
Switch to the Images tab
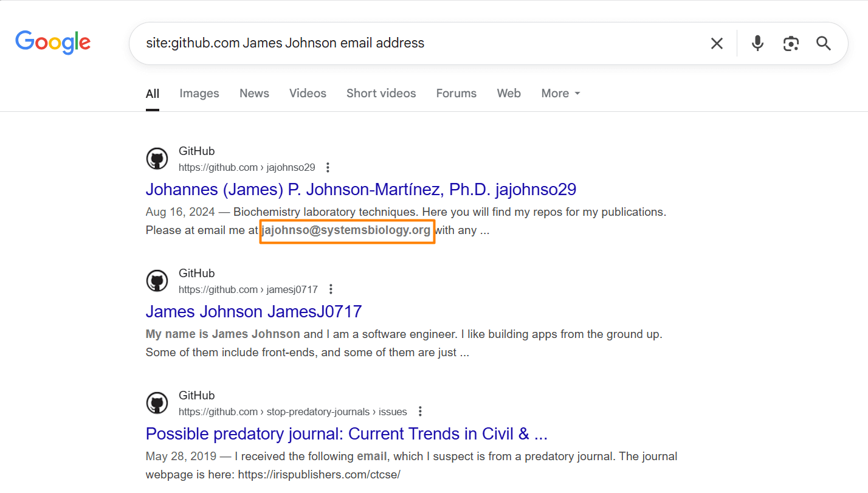[199, 94]
